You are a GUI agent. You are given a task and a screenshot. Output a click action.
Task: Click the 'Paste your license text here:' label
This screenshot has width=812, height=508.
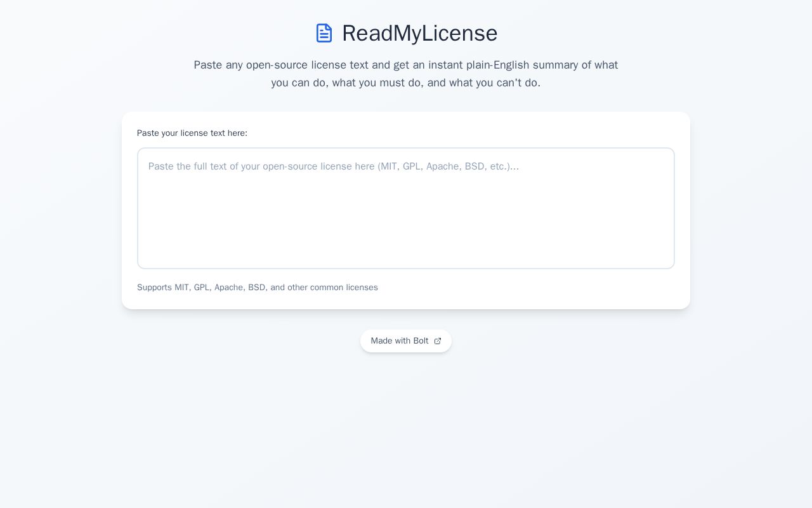(x=192, y=133)
